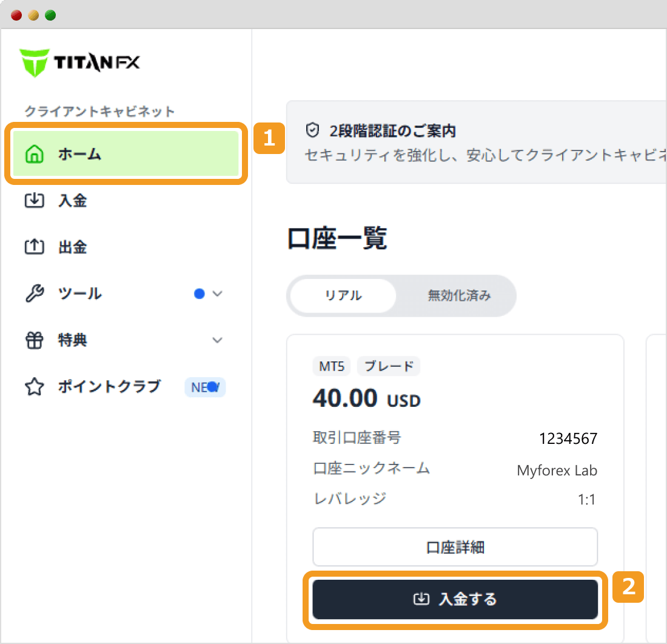Select ポイントクラブ from the sidebar
The height and width of the screenshot is (644, 667).
[x=109, y=387]
